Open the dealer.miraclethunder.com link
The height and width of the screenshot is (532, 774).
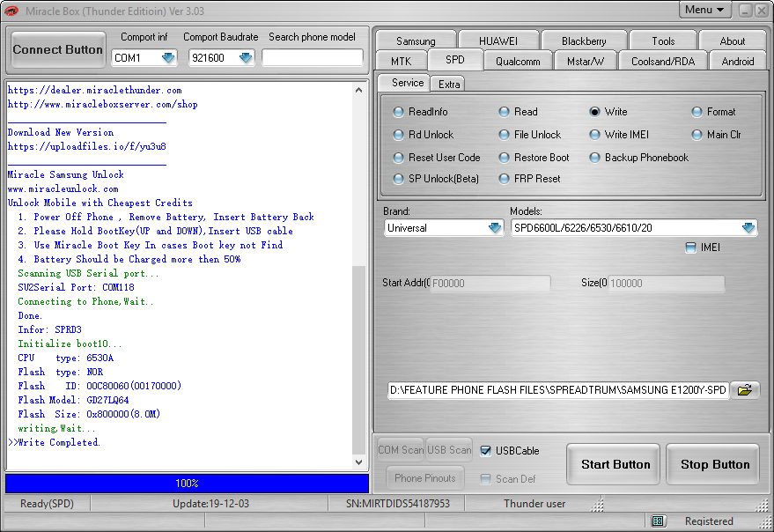pyautogui.click(x=94, y=91)
